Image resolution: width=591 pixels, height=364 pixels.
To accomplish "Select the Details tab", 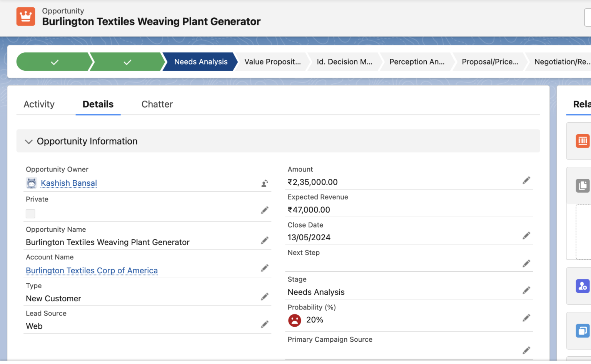I will [98, 104].
